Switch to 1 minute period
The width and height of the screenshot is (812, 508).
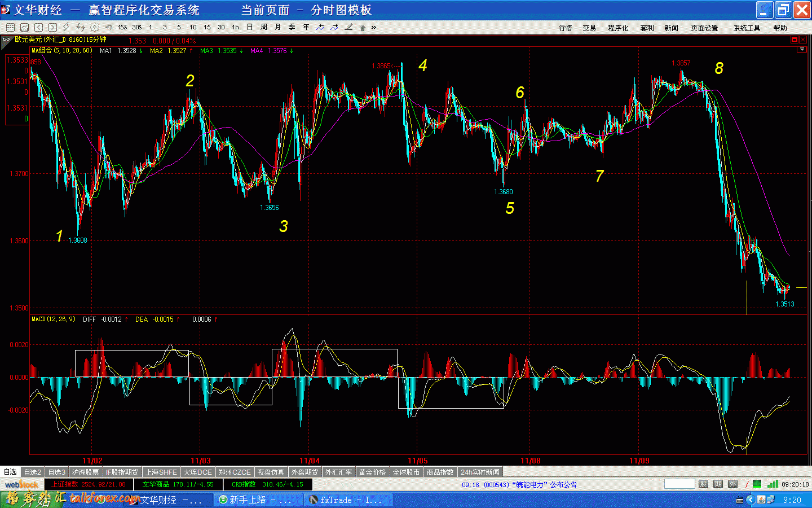tap(151, 27)
